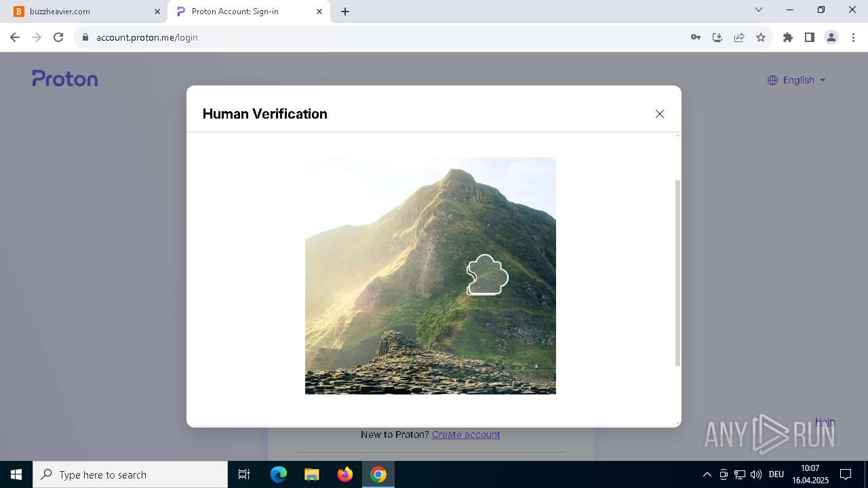Close the Human Verification dialog
Screen dimensions: 868x488
pos(659,114)
